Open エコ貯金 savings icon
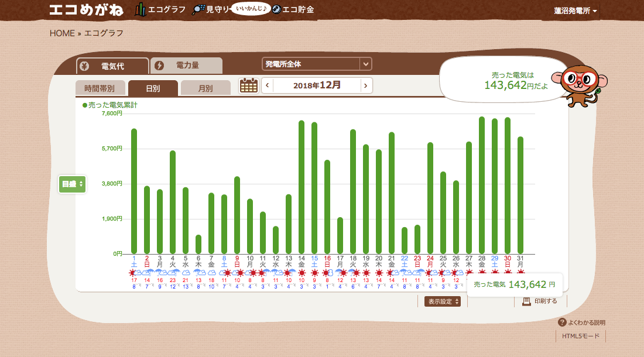Image resolution: width=644 pixels, height=357 pixels. pyautogui.click(x=277, y=10)
